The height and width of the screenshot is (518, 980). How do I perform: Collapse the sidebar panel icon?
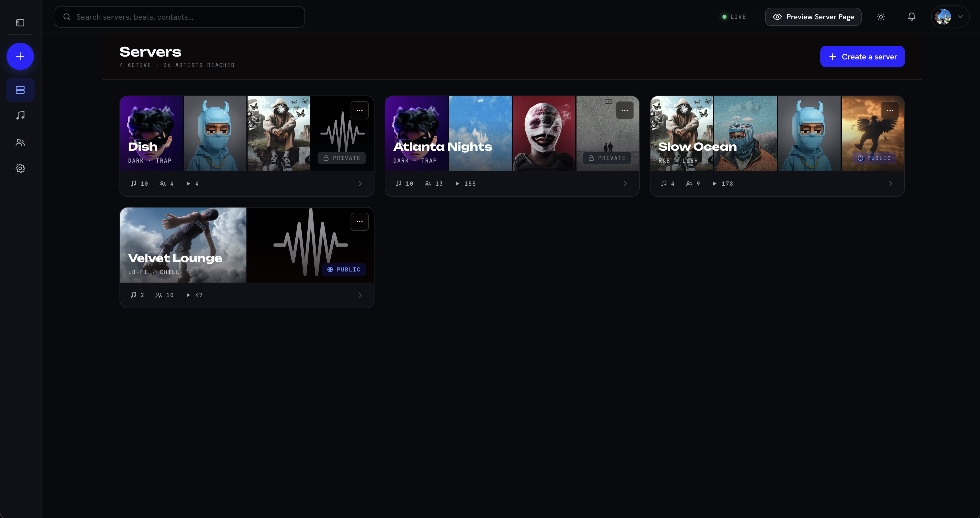(x=20, y=23)
